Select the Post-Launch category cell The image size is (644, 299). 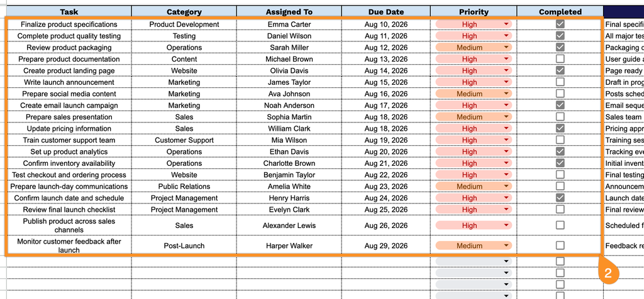coord(184,246)
